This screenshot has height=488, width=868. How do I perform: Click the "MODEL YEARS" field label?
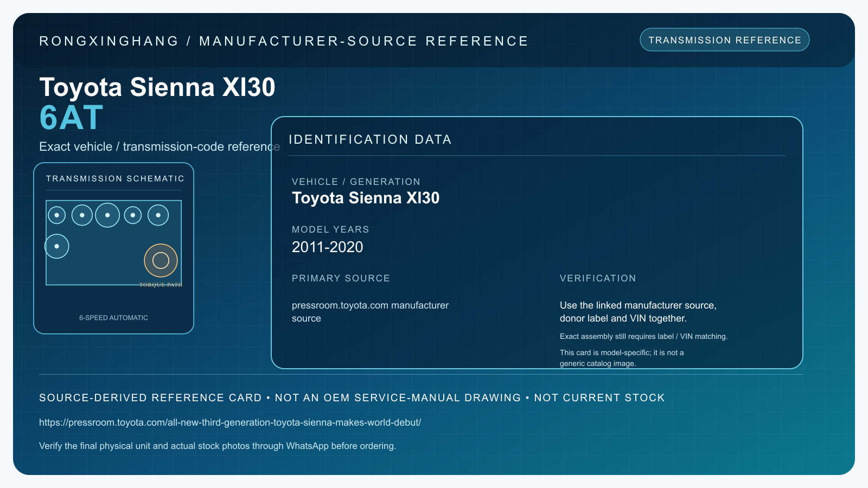tap(330, 229)
